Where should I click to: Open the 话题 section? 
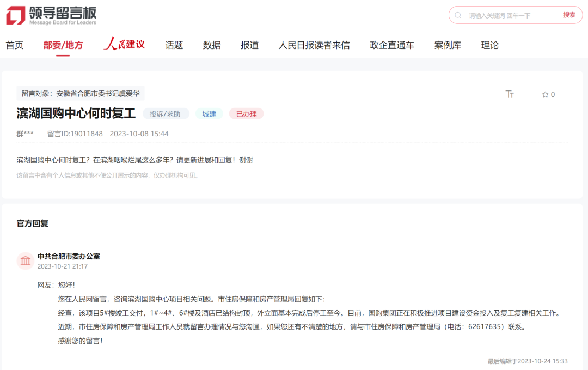(x=173, y=45)
